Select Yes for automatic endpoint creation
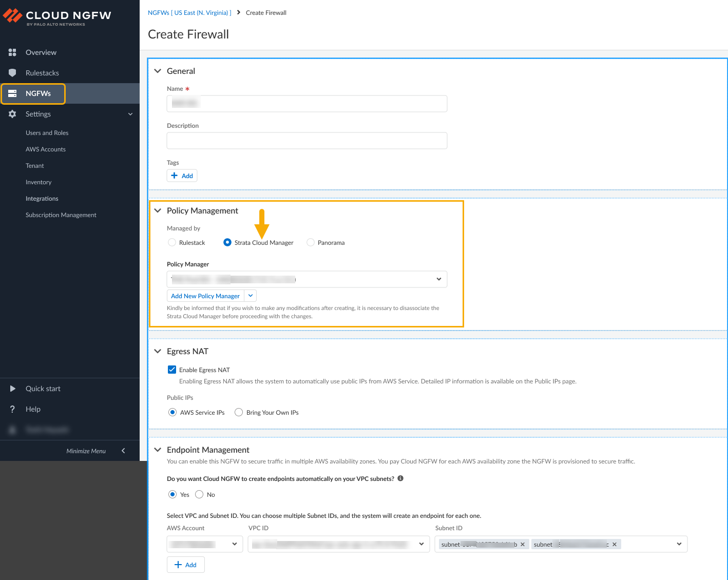Image resolution: width=728 pixels, height=580 pixels. tap(173, 494)
